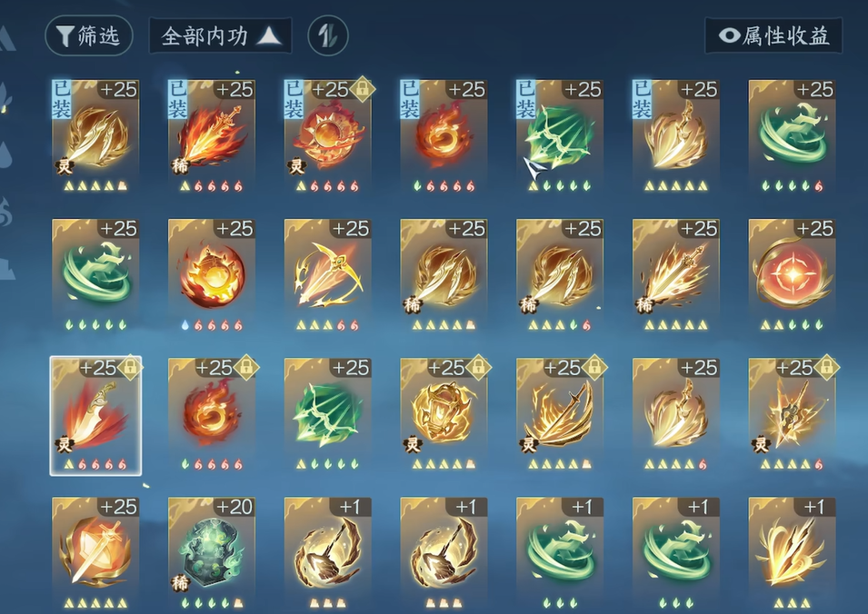Toggle the sort order round button
Image resolution: width=868 pixels, height=614 pixels.
click(328, 36)
